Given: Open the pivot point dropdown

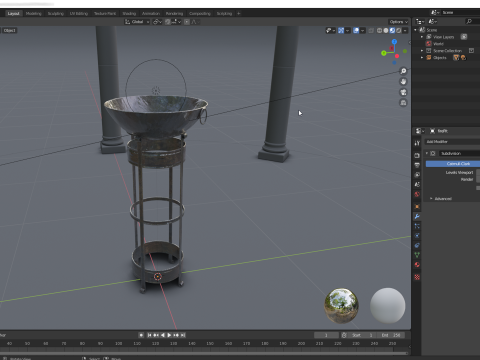Looking at the screenshot, I should tap(157, 22).
